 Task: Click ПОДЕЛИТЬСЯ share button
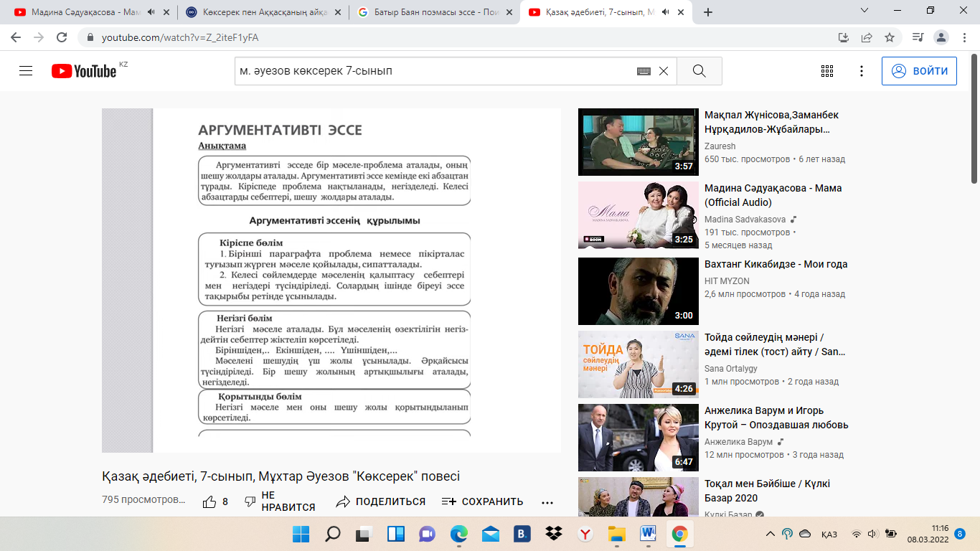coord(381,501)
